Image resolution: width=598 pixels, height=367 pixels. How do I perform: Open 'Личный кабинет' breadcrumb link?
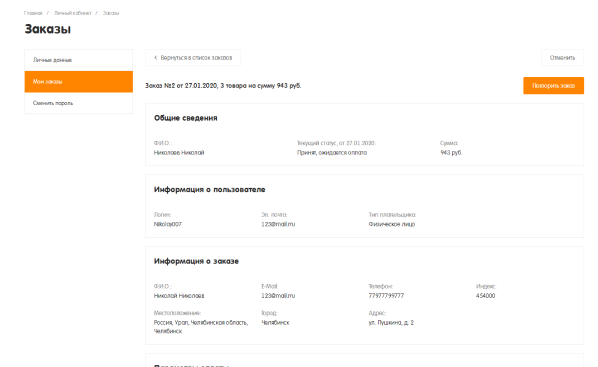click(72, 13)
